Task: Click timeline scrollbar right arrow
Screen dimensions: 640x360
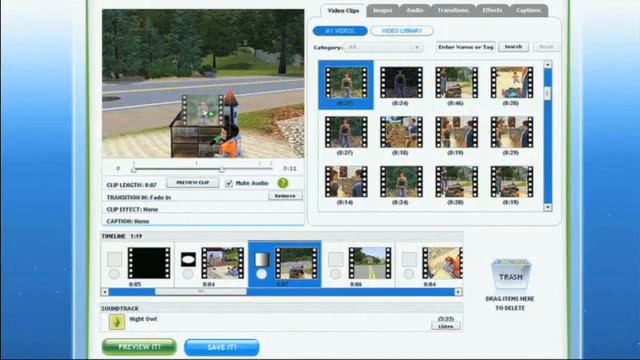Action: (458, 292)
